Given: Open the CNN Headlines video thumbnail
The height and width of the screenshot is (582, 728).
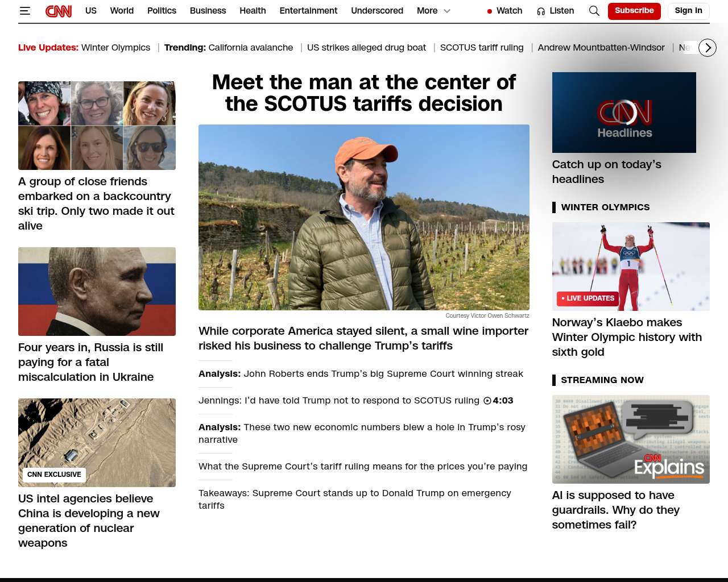Looking at the screenshot, I should point(624,113).
